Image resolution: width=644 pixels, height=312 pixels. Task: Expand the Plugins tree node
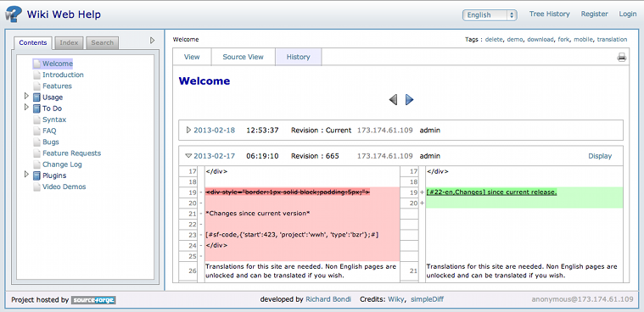coord(26,175)
